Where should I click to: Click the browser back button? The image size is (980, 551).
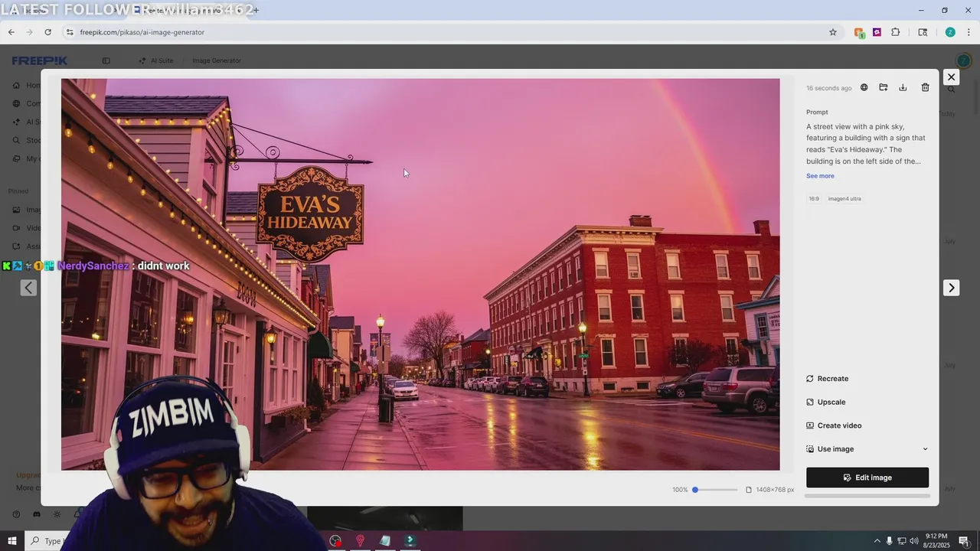[x=11, y=32]
